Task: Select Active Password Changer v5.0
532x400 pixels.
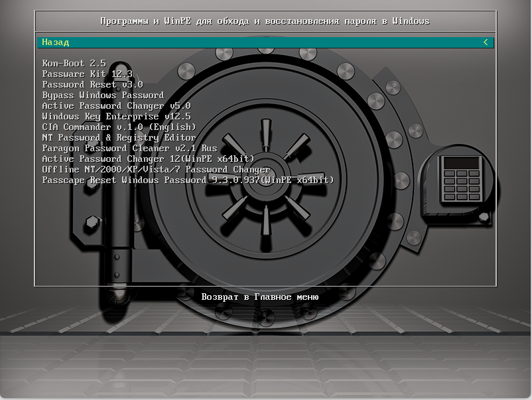Action: click(116, 105)
